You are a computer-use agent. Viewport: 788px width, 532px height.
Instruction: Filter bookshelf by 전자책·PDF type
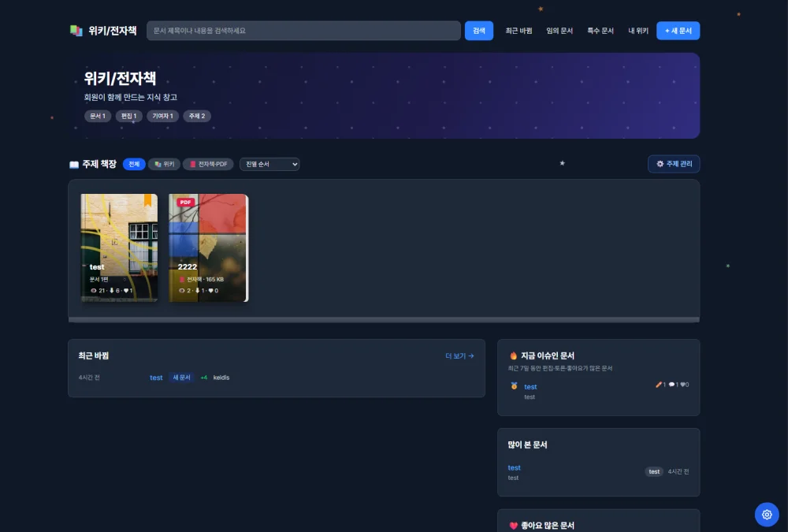(208, 164)
